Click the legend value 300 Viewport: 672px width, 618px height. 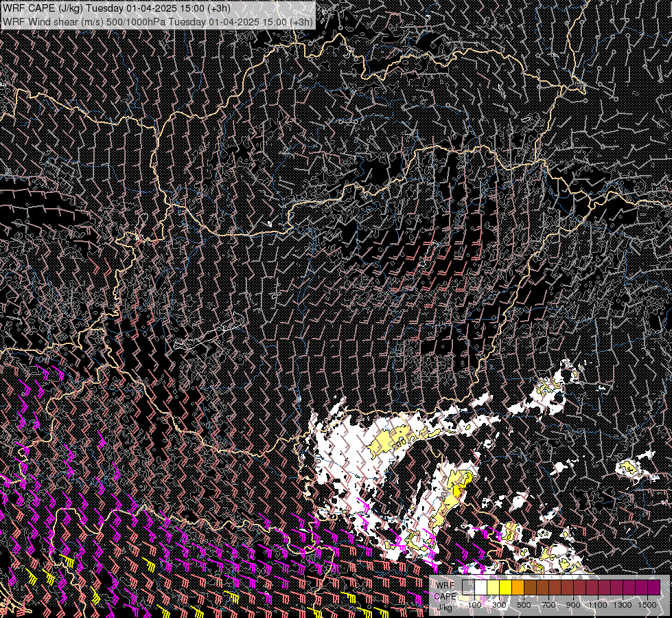(499, 605)
